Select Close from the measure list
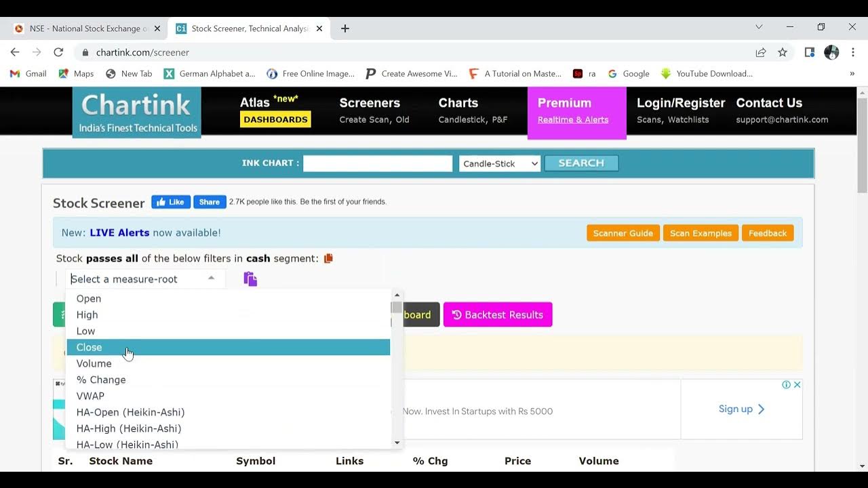Viewport: 868px width, 488px height. point(228,347)
